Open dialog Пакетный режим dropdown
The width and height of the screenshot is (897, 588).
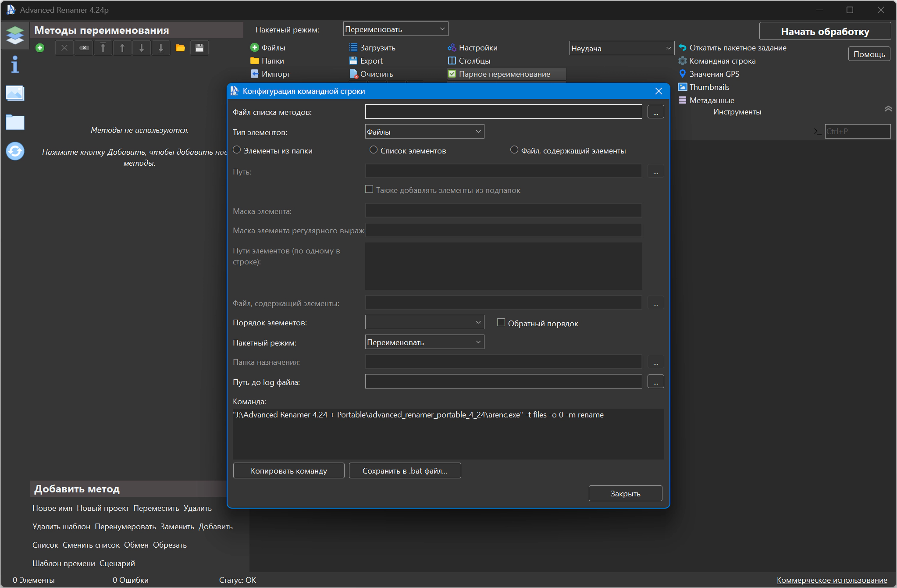(x=424, y=342)
